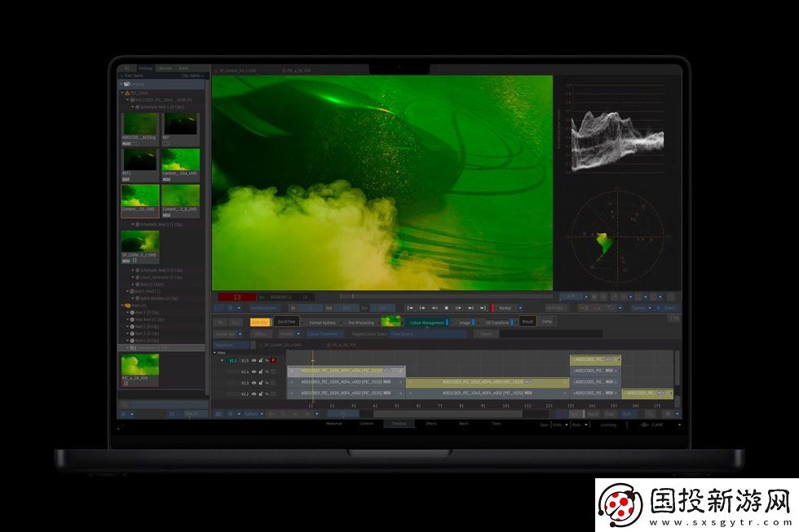Toggle the Auto Key button
Image resolution: width=799 pixels, height=532 pixels.
(260, 323)
